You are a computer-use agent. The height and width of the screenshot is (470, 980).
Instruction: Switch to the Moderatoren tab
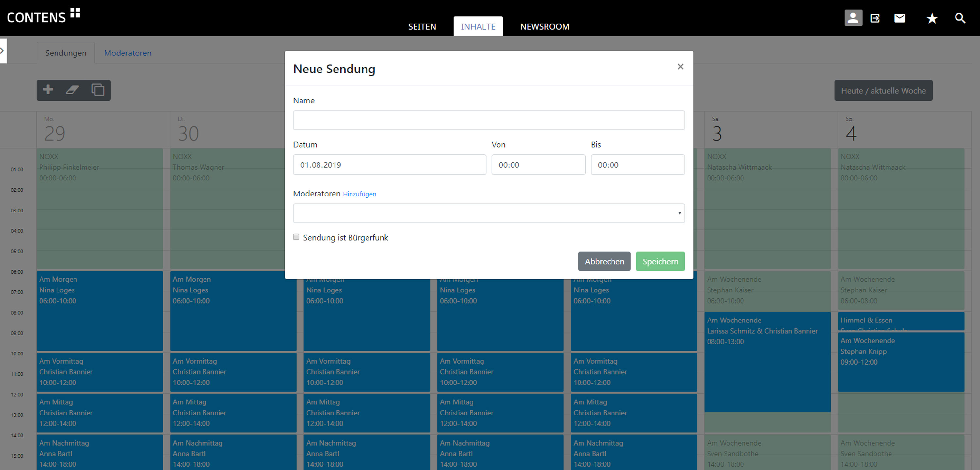click(127, 53)
